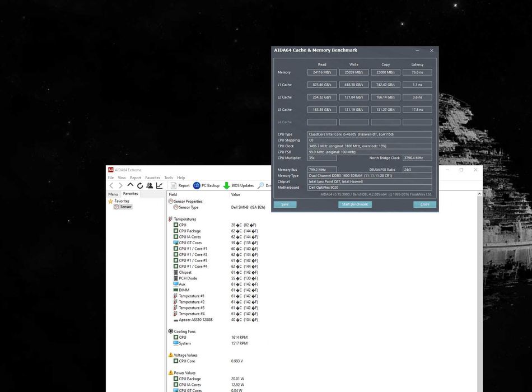
Task: Refresh the page with the circular arrow icon
Action: (x=140, y=185)
